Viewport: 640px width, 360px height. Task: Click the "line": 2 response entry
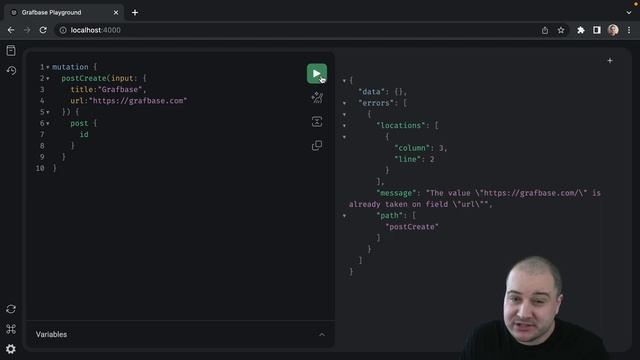click(x=414, y=159)
